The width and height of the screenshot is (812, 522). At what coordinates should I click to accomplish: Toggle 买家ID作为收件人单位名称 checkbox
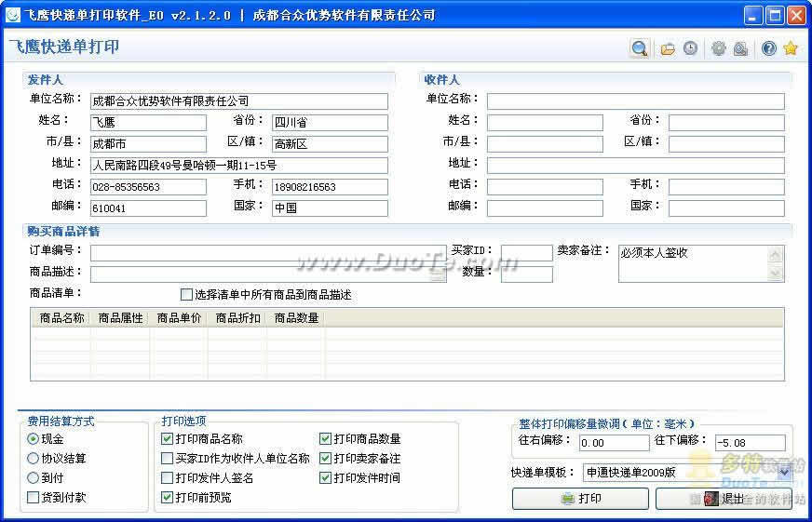coord(167,459)
